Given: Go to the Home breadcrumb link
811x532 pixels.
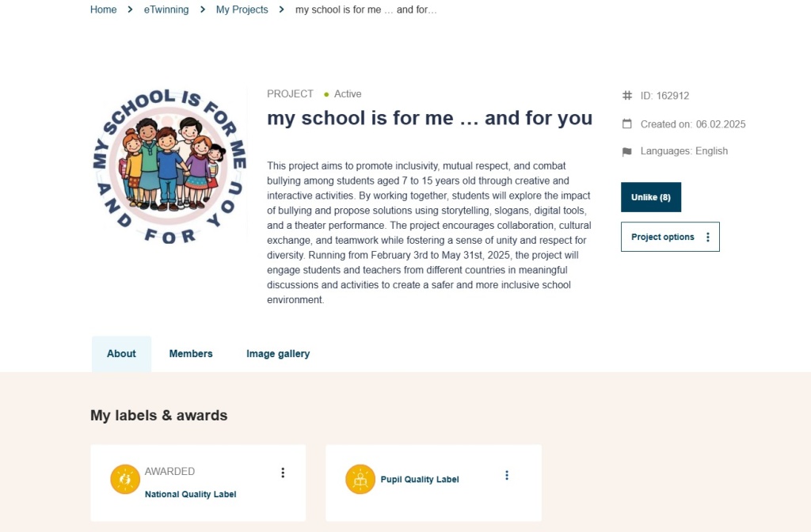Looking at the screenshot, I should click(x=103, y=9).
